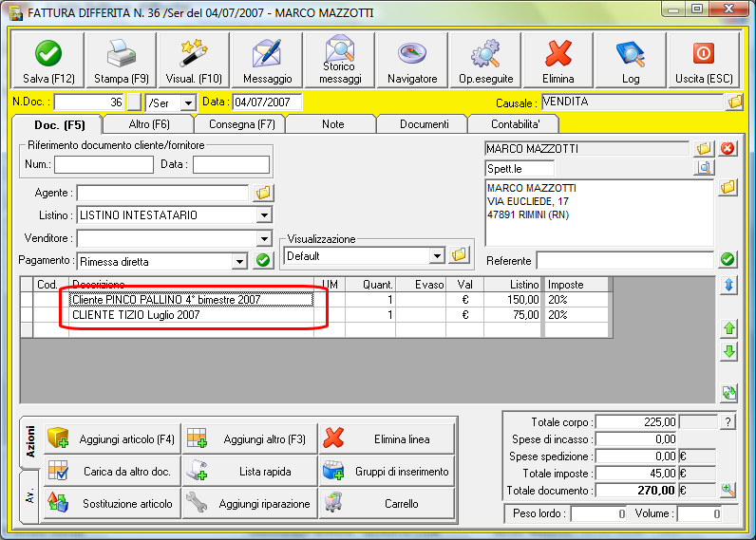
Task: Click Aggiungi riparazione button
Action: tap(250, 503)
